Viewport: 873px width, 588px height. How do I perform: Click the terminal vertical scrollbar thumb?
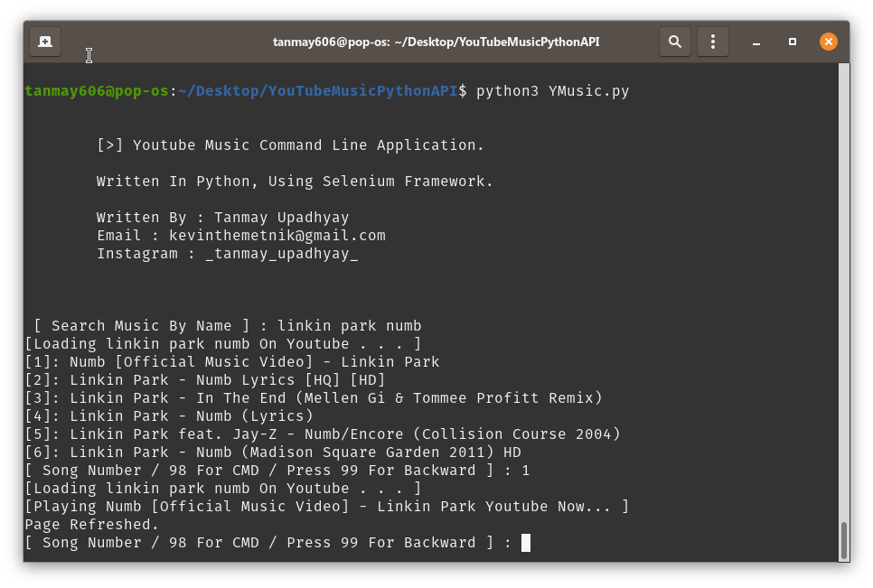coord(844,539)
